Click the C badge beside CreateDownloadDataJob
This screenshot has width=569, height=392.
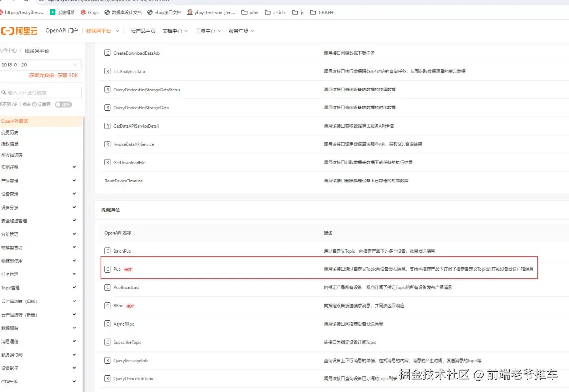(x=108, y=53)
